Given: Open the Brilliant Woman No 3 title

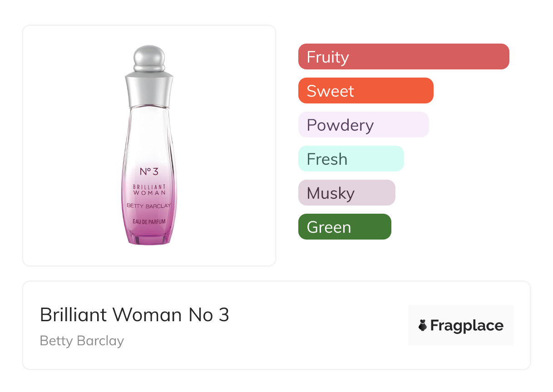Looking at the screenshot, I should coord(134,314).
